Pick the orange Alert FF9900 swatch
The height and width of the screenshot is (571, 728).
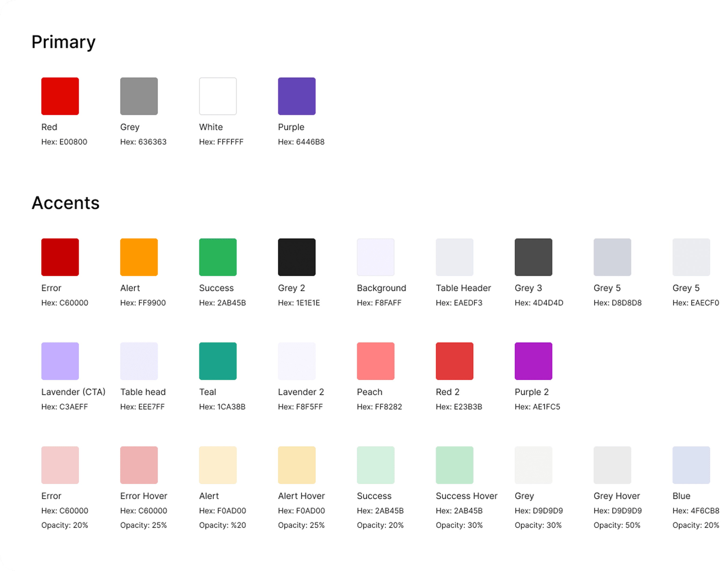[139, 257]
